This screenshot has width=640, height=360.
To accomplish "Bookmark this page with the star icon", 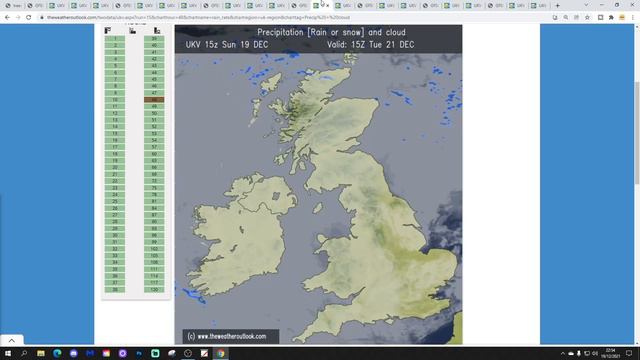I will pos(587,18).
